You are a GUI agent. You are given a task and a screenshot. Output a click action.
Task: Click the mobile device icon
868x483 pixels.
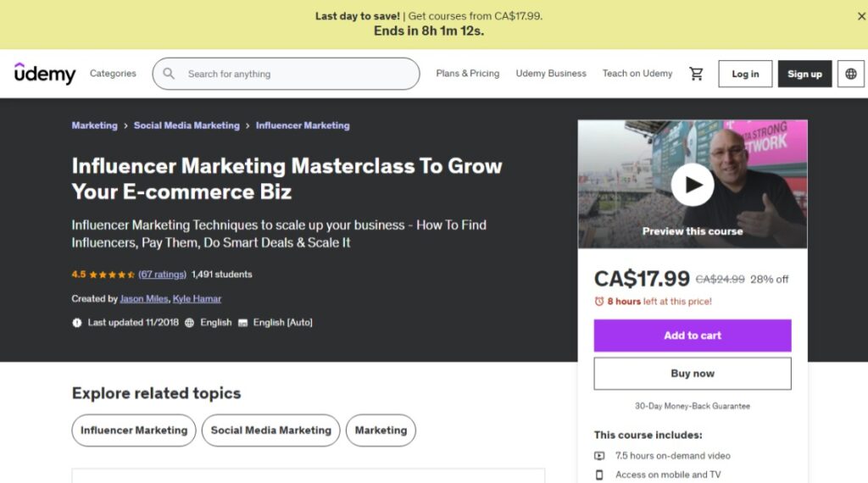point(599,475)
